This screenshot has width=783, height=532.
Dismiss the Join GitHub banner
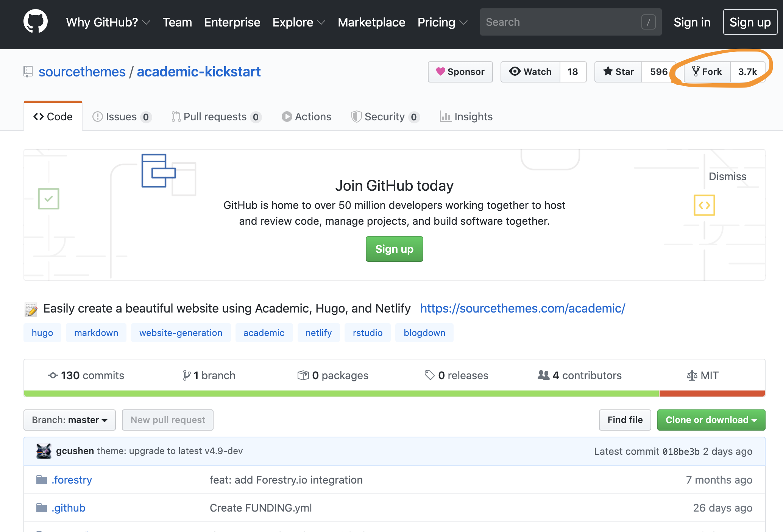[x=727, y=176]
